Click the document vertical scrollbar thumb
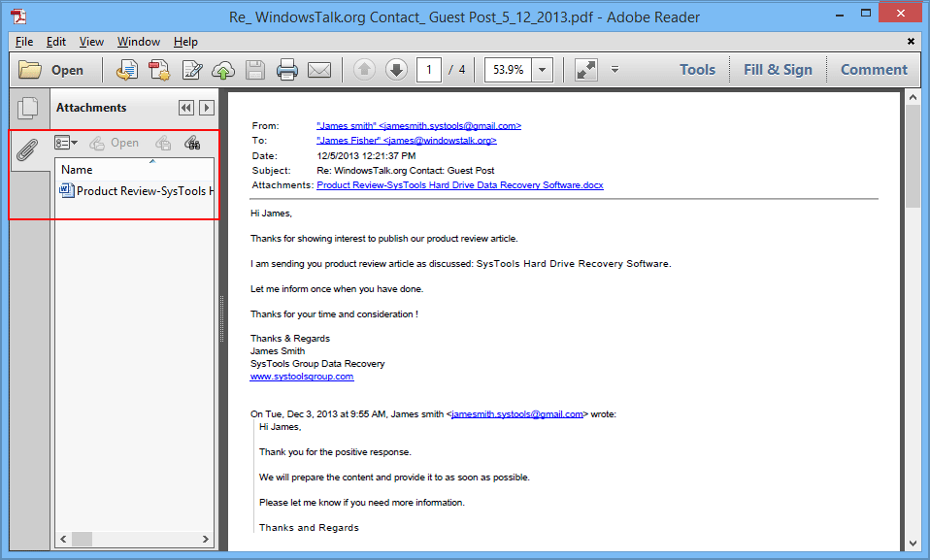Viewport: 930px width, 560px height. 913,156
